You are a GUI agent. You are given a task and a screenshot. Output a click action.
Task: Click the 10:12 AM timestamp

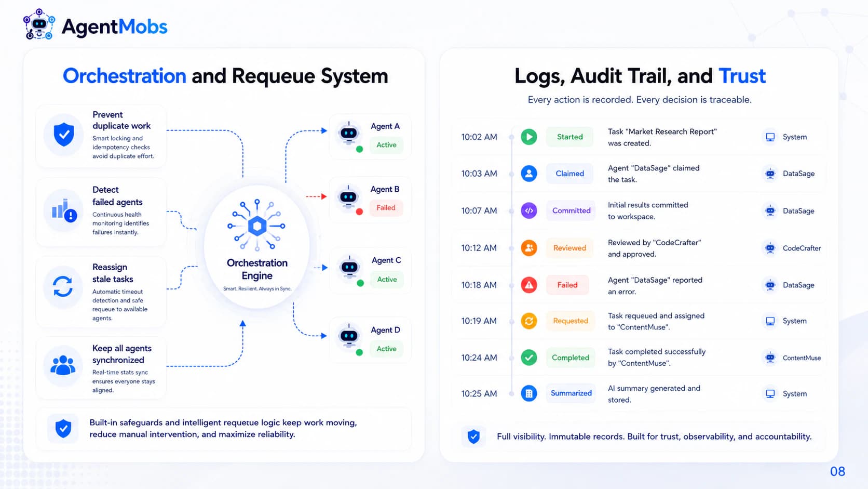coord(479,248)
